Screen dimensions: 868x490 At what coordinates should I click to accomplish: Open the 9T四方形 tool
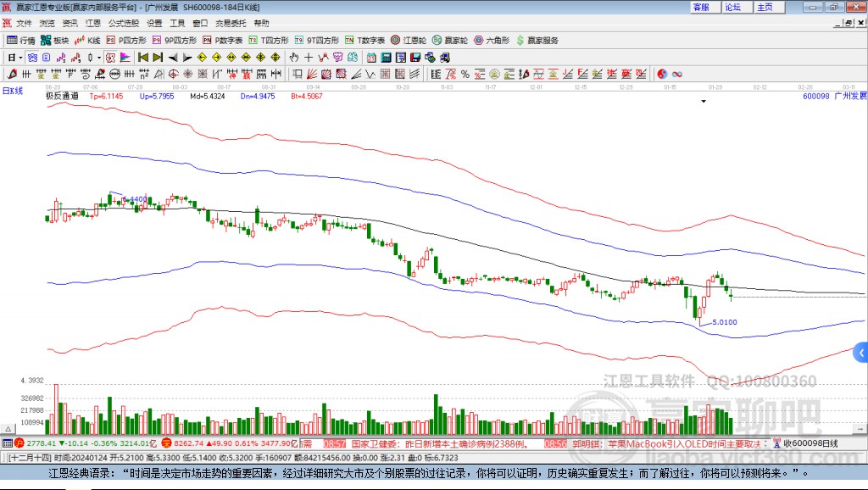coord(317,41)
